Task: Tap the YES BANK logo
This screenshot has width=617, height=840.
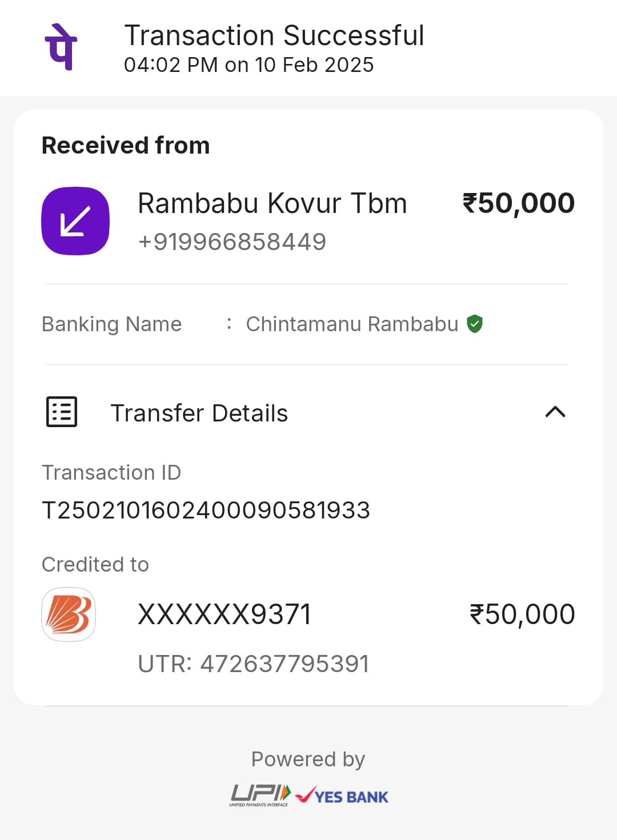Action: [342, 795]
